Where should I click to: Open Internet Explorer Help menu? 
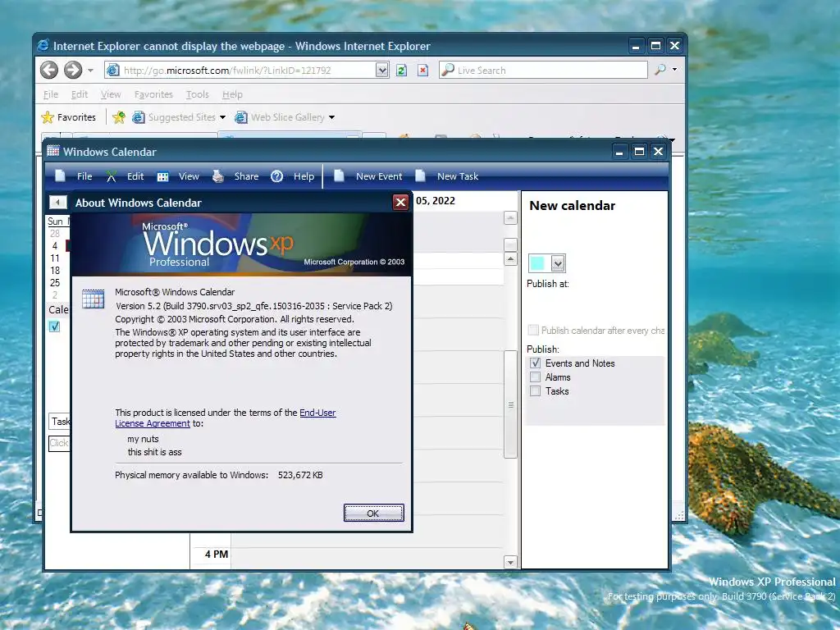(x=232, y=94)
